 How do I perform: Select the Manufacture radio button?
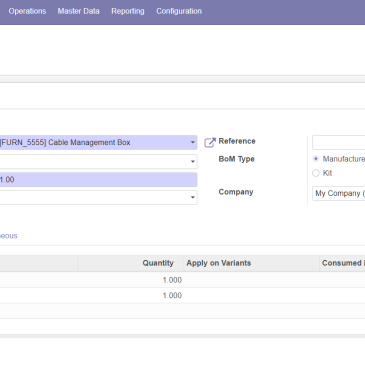coord(316,159)
